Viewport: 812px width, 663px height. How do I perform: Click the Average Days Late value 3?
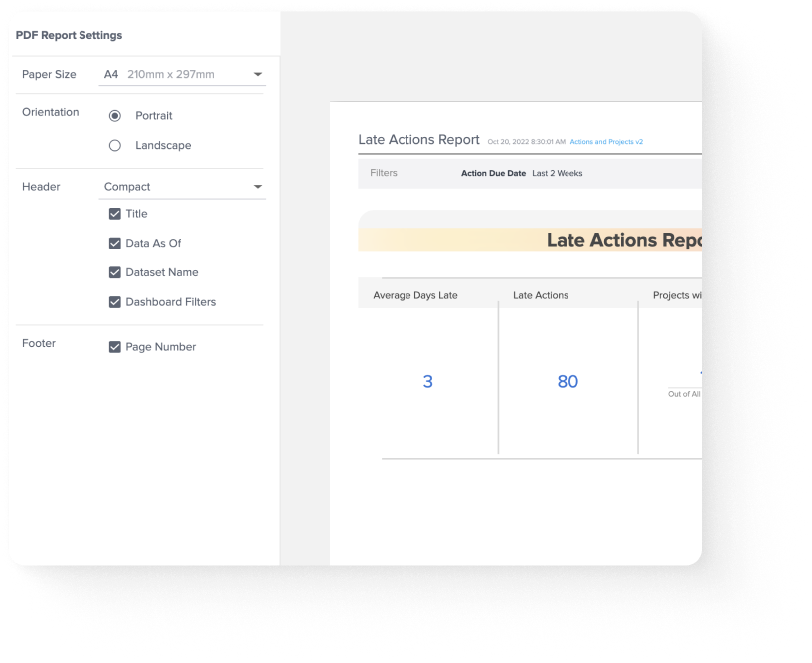pos(427,382)
